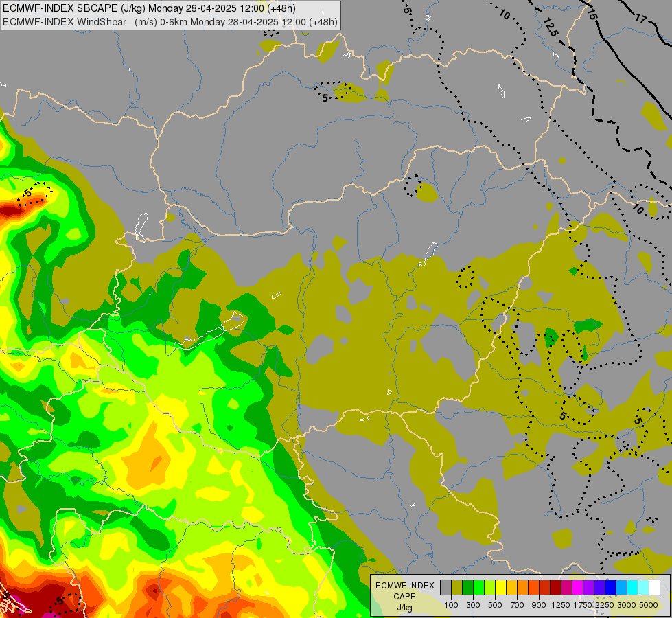The image size is (672, 618).
Task: Click the 17 wind shear contour label
Action: pos(640,19)
